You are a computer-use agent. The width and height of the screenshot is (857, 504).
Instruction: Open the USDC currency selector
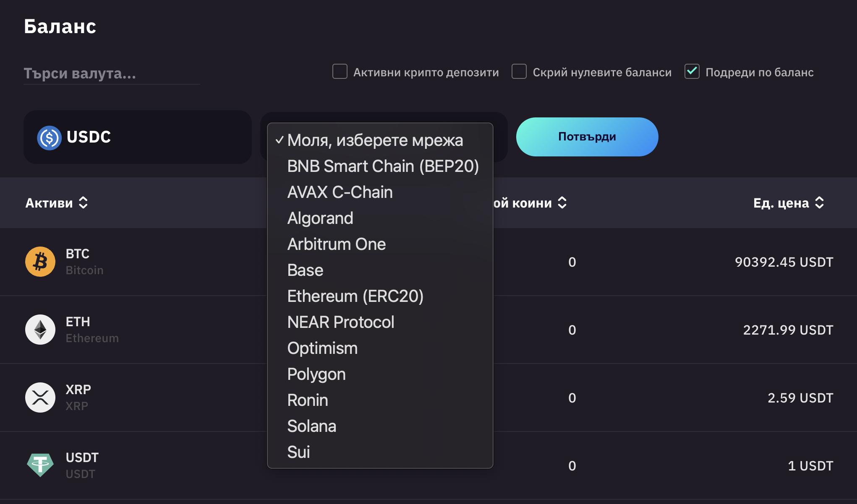point(138,137)
